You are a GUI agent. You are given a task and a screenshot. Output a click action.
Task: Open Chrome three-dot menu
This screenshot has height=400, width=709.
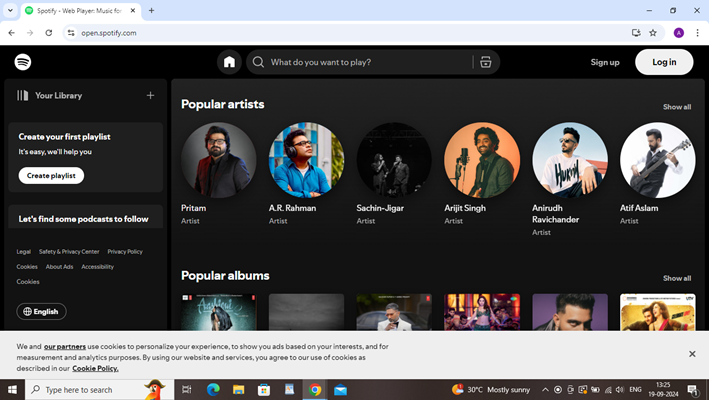[697, 33]
